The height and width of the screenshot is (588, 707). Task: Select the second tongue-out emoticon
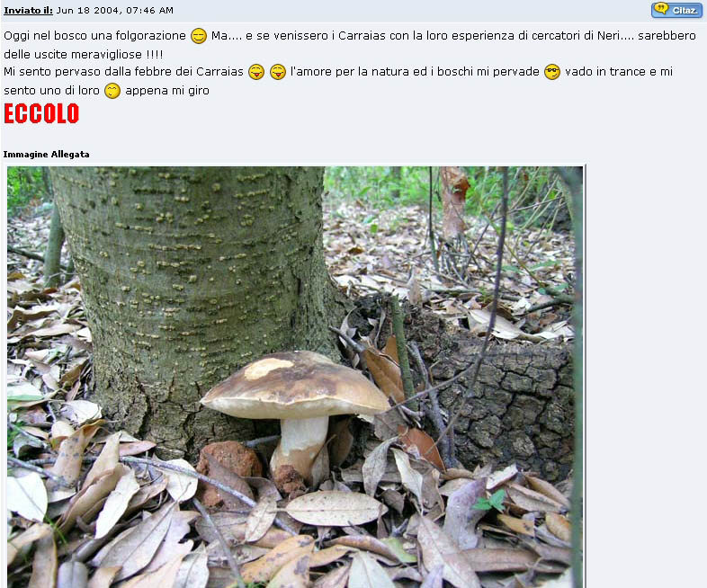coord(278,72)
